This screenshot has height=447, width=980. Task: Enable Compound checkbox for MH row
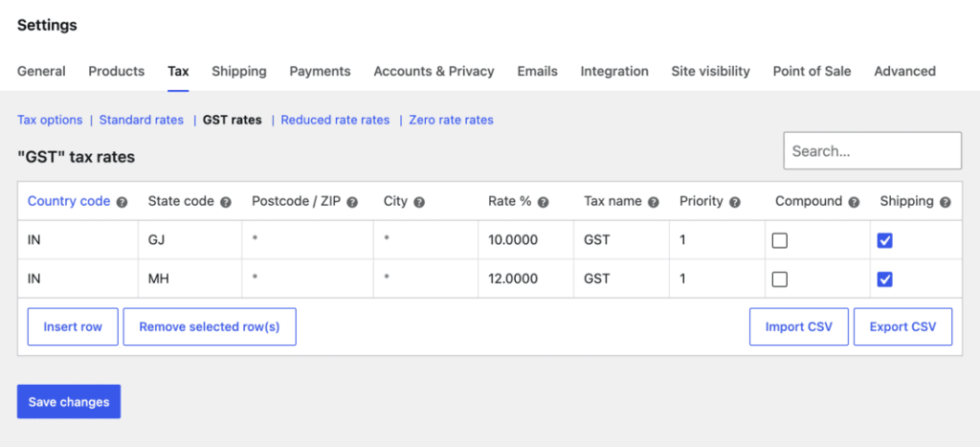point(779,279)
